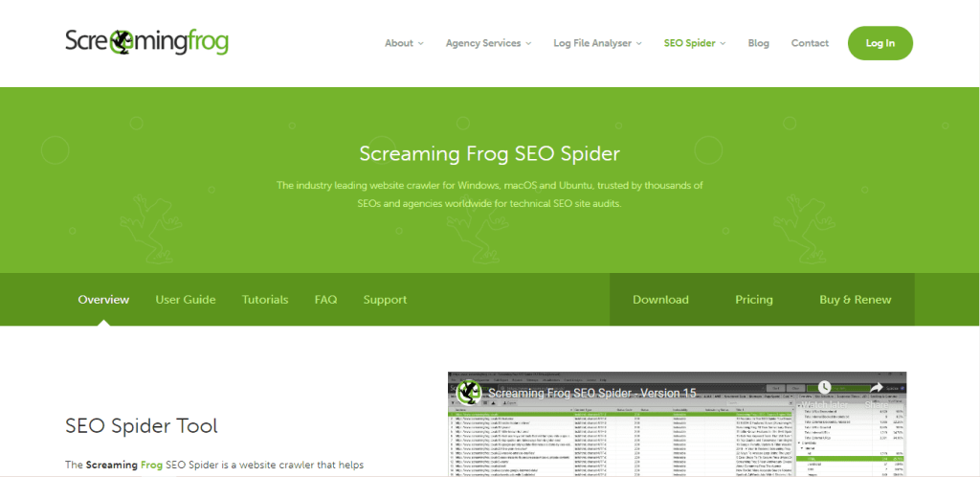This screenshot has width=980, height=477.
Task: Click the Log In button
Action: 880,43
